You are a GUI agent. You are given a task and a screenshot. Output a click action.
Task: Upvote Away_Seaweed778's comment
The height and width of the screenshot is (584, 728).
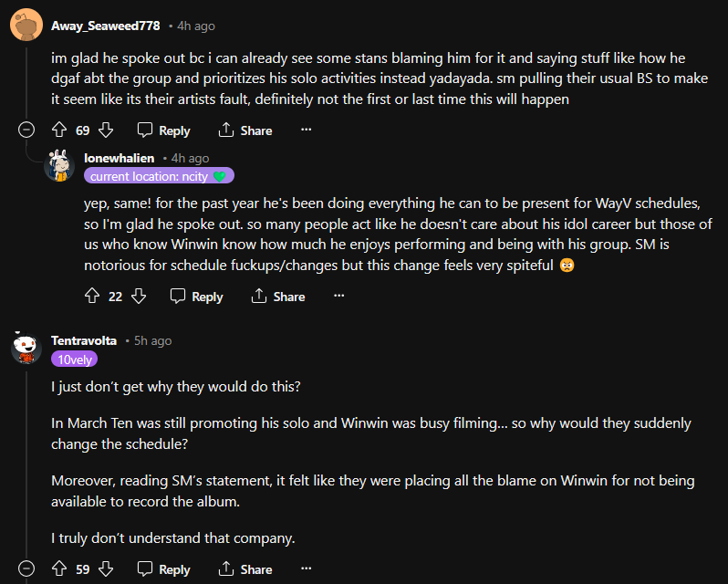pos(59,130)
